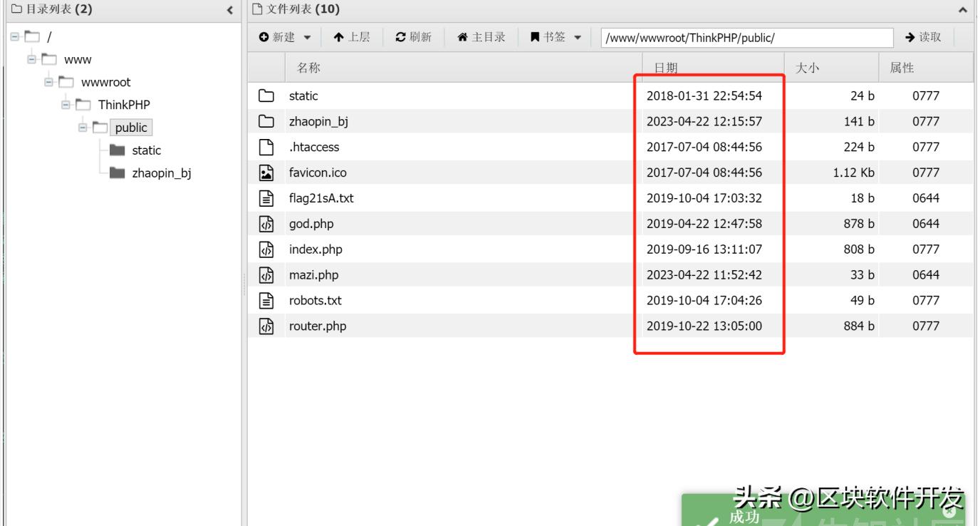Image resolution: width=980 pixels, height=526 pixels.
Task: Collapse the www tree node
Action: pos(33,58)
